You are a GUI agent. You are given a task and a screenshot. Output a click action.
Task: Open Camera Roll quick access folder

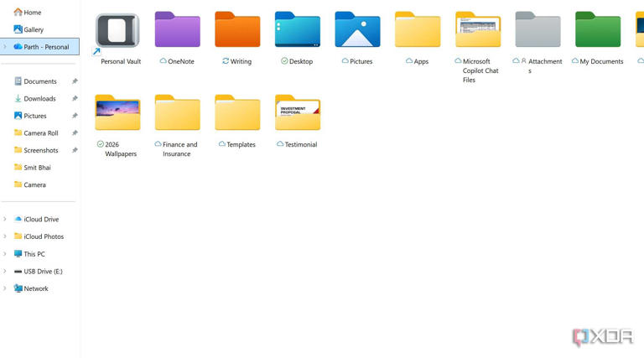(36, 133)
